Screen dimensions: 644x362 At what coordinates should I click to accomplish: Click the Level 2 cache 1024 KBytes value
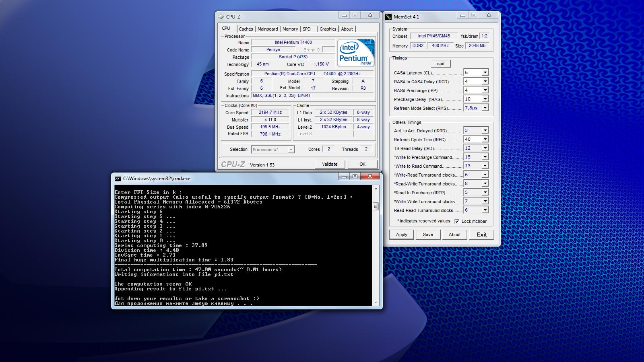click(x=333, y=127)
